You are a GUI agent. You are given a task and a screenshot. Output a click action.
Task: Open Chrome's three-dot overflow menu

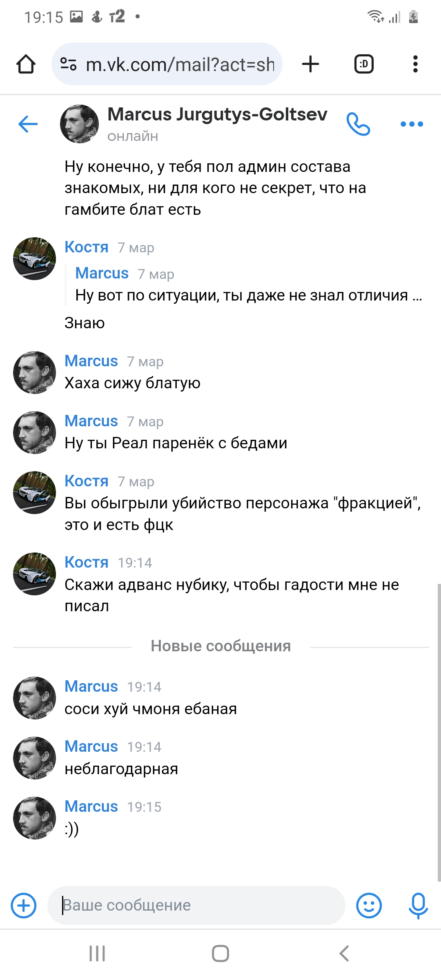tap(415, 64)
